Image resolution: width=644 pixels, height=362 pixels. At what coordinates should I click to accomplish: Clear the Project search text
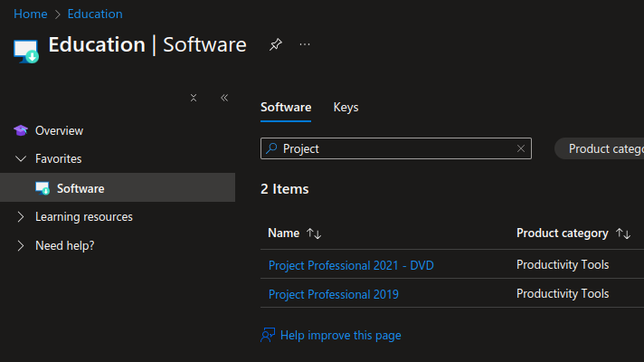(520, 148)
